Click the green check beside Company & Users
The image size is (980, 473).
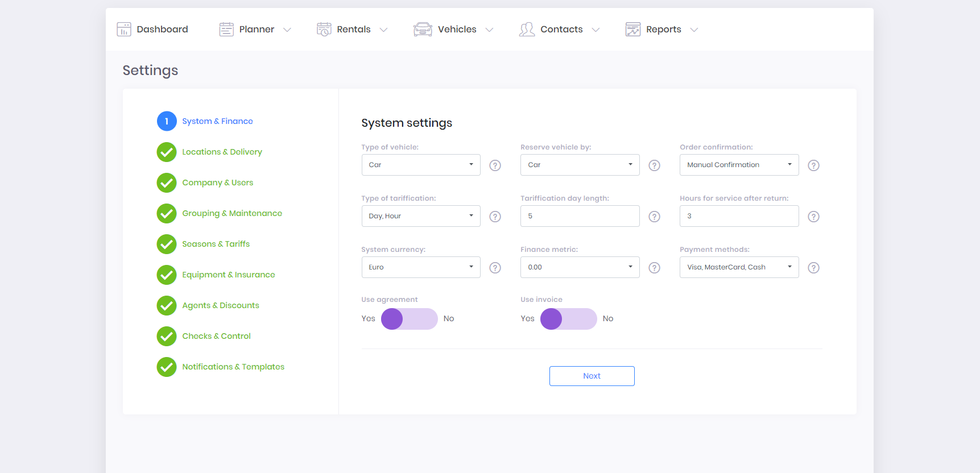point(167,182)
